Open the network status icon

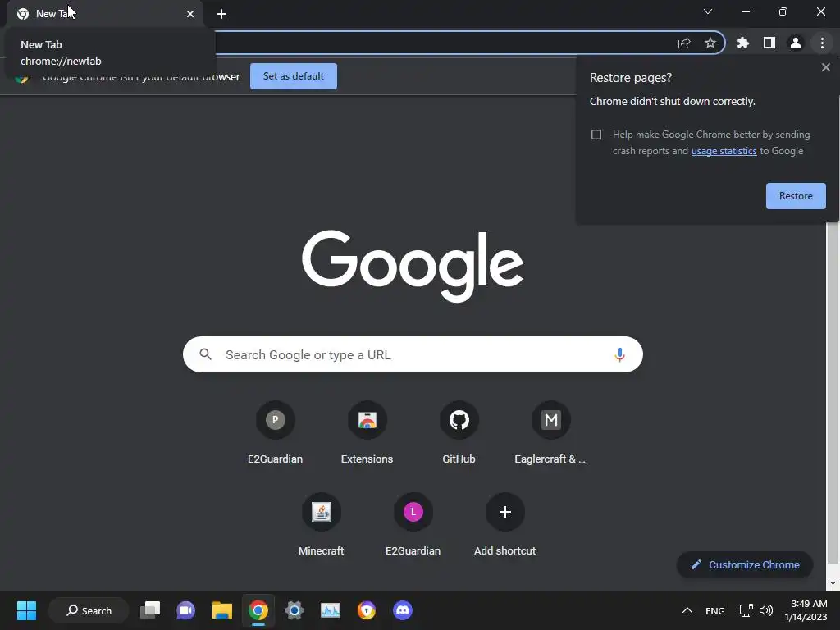(x=746, y=610)
